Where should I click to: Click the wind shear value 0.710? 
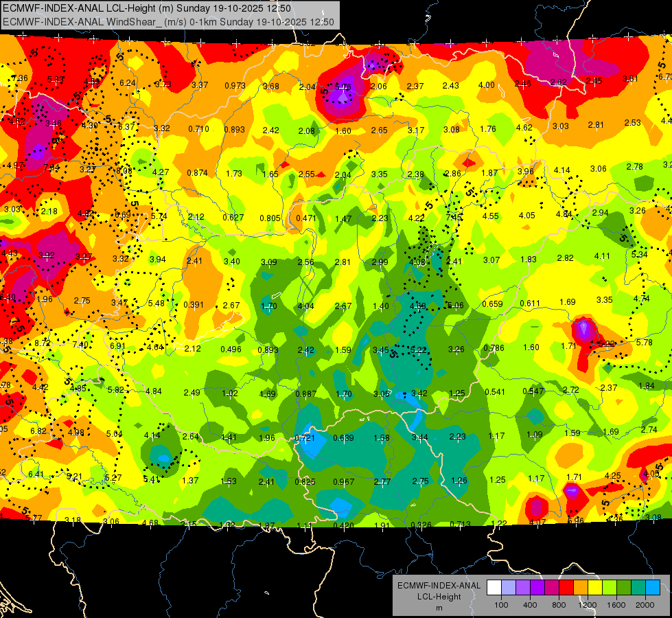point(199,128)
